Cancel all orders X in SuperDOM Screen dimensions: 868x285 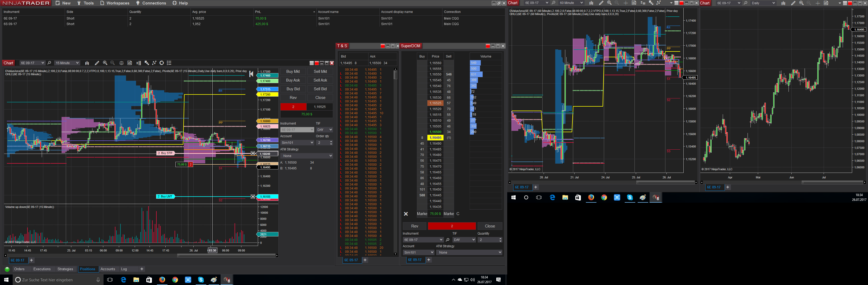click(x=406, y=214)
